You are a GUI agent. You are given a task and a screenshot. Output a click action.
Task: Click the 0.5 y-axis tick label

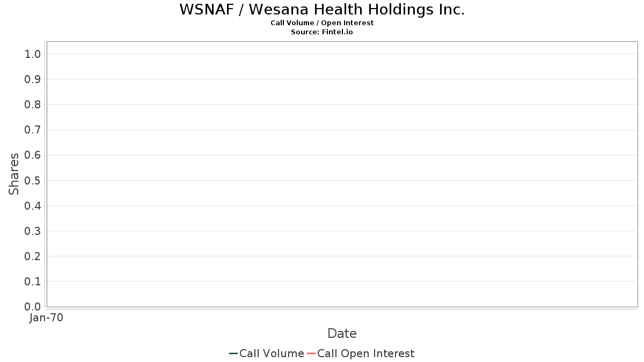pyautogui.click(x=33, y=180)
